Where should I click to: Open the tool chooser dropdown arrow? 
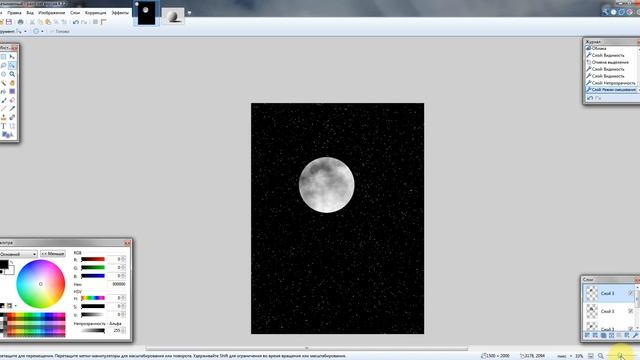(x=25, y=31)
